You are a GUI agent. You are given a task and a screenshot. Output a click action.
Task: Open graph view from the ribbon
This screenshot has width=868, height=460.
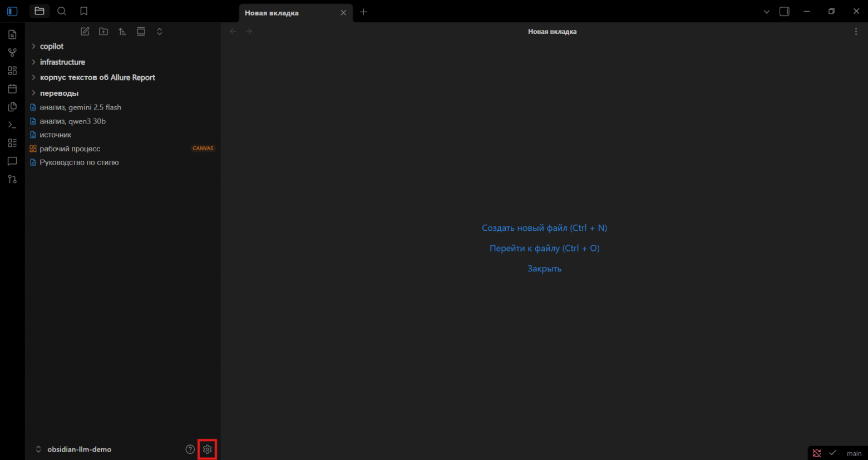tap(12, 52)
